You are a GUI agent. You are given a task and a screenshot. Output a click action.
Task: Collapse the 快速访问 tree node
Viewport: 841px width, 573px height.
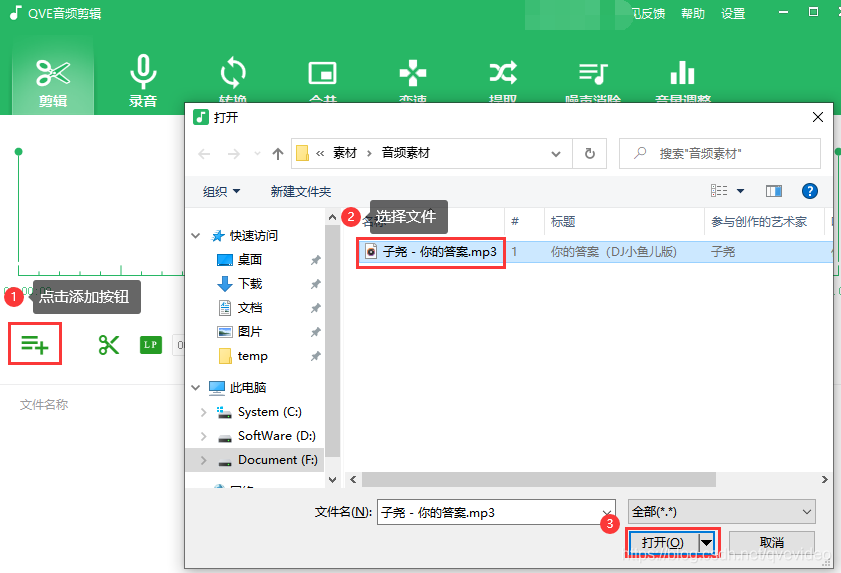tap(196, 236)
